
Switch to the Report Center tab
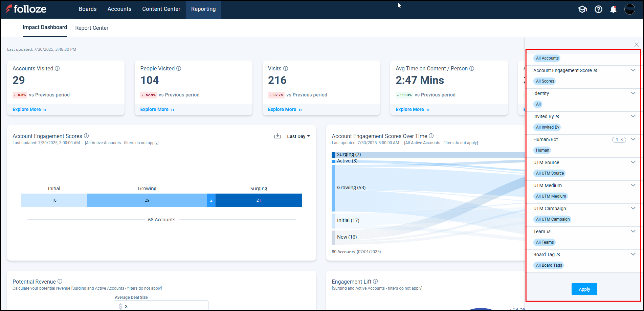(x=92, y=28)
